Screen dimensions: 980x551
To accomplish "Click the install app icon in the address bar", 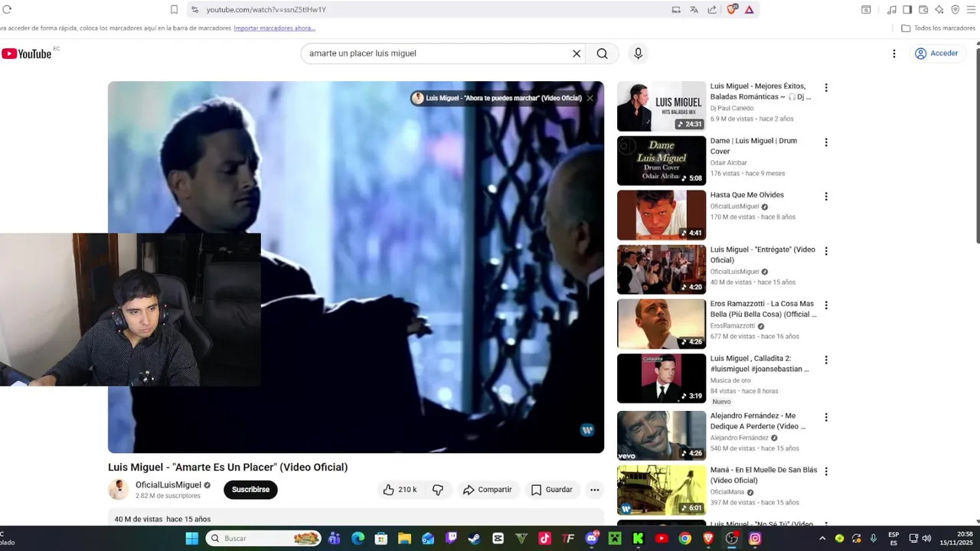I will pos(676,9).
